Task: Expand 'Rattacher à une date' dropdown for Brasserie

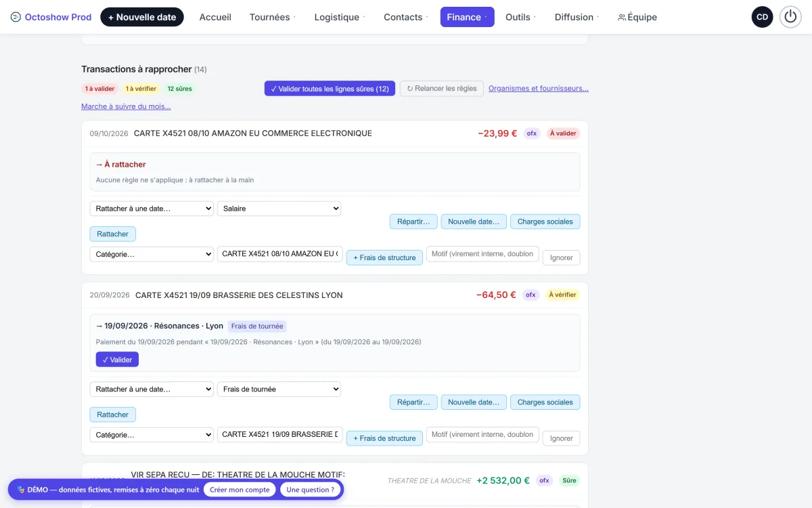Action: (152, 389)
